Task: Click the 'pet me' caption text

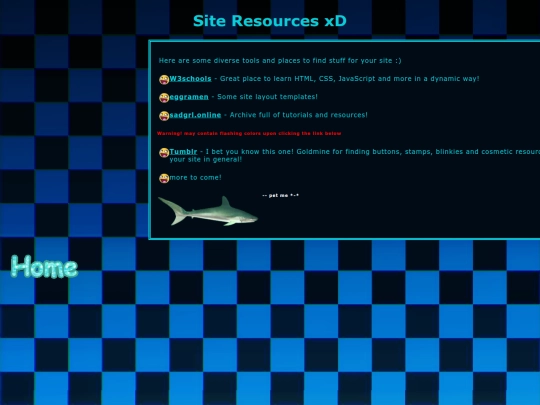Action: tap(280, 195)
